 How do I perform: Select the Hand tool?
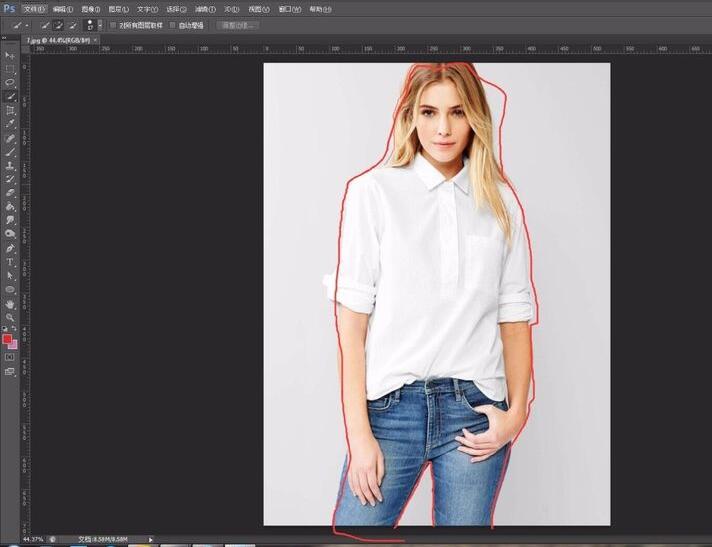click(x=10, y=303)
